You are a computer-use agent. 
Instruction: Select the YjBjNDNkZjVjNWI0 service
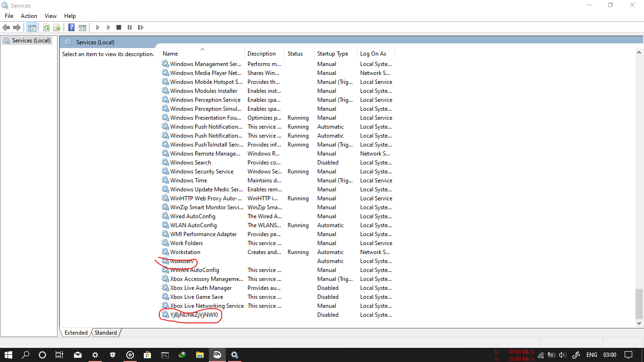(x=278, y=315)
